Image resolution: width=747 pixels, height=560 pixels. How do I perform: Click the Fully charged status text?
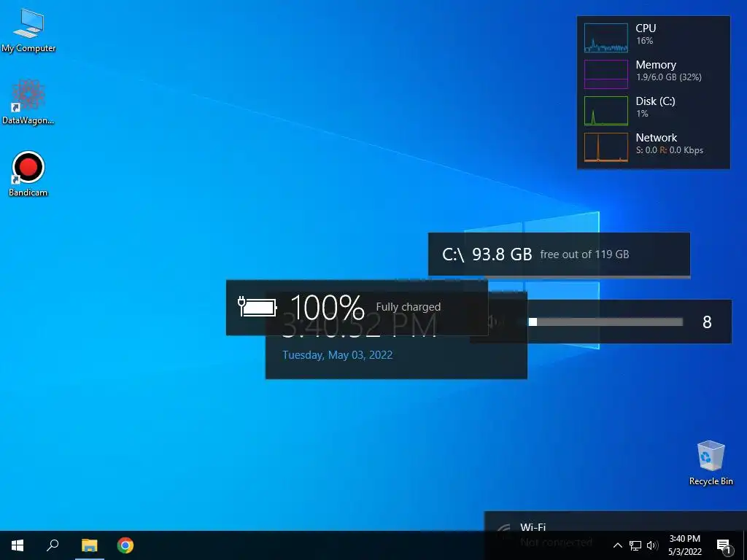(409, 307)
